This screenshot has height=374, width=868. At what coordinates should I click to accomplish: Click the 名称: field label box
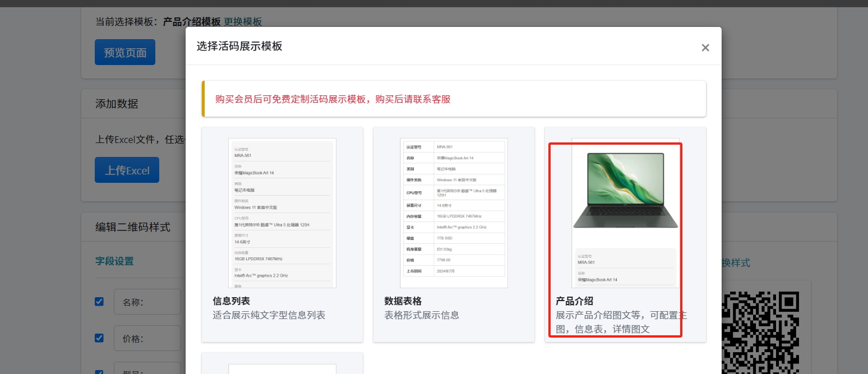tap(147, 302)
